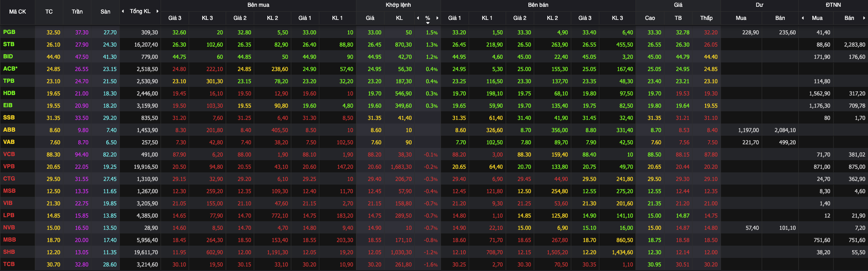Click the left arrow before Tổng KL header
The height and width of the screenshot is (271, 868).
(123, 11)
